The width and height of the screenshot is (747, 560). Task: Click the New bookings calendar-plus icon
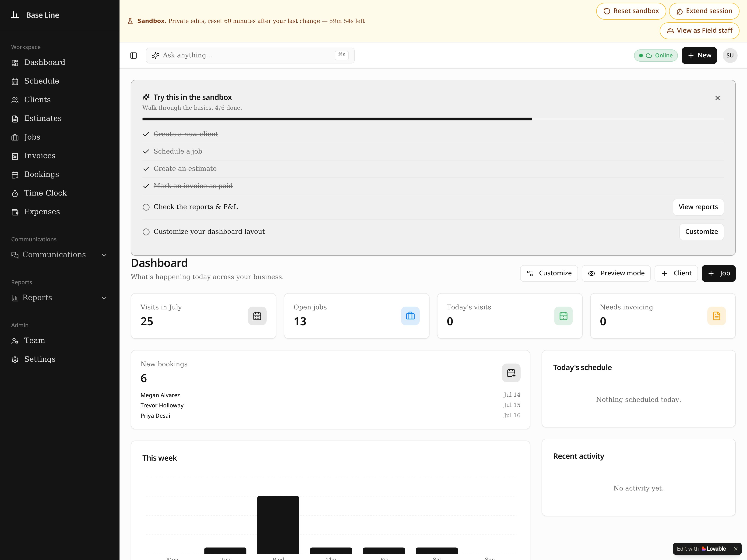(511, 373)
